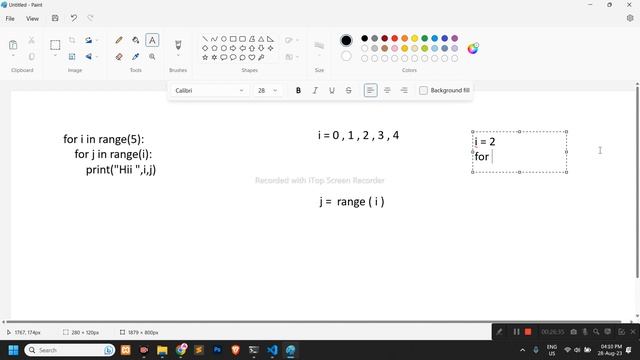Select the Curve shape
Image resolution: width=640 pixels, height=360 pixels.
click(214, 39)
